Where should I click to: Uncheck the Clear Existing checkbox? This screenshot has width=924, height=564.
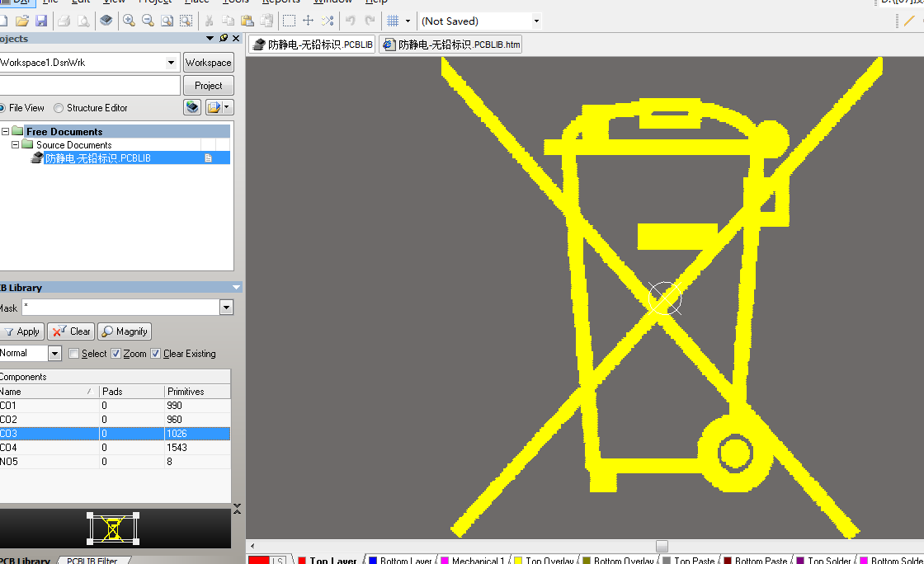pos(156,353)
